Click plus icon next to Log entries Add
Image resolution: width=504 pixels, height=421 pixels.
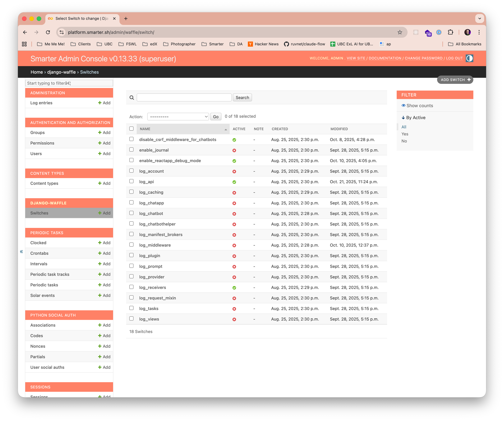(100, 103)
